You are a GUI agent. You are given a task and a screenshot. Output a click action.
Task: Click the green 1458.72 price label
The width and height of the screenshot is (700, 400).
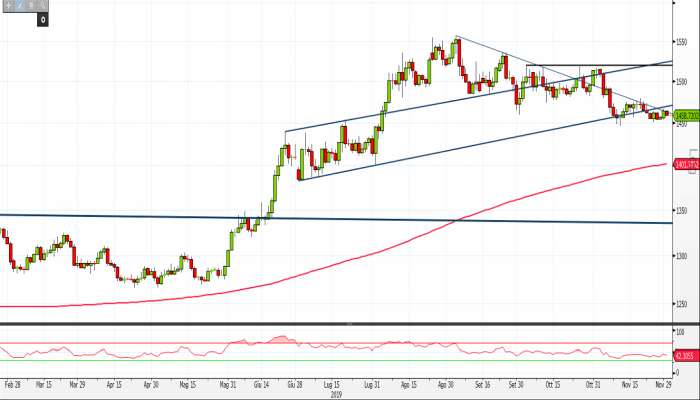pos(686,115)
